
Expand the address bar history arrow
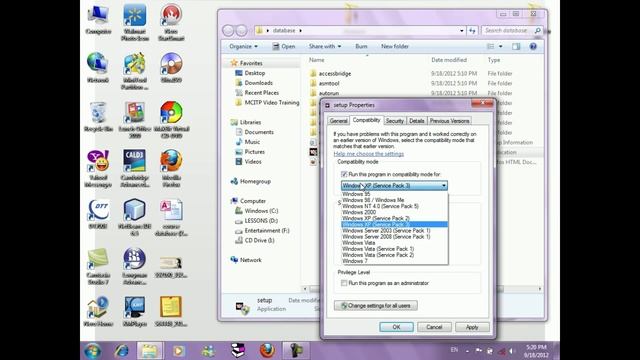462,31
